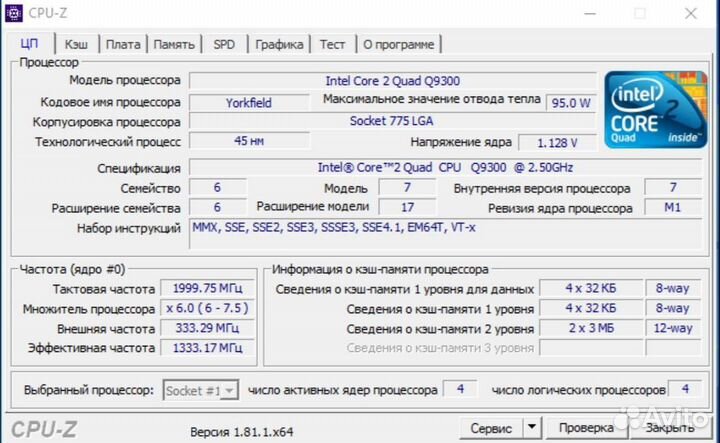The width and height of the screenshot is (720, 443).
Task: Click the instruction set field MMX, SSE
Action: click(x=445, y=233)
